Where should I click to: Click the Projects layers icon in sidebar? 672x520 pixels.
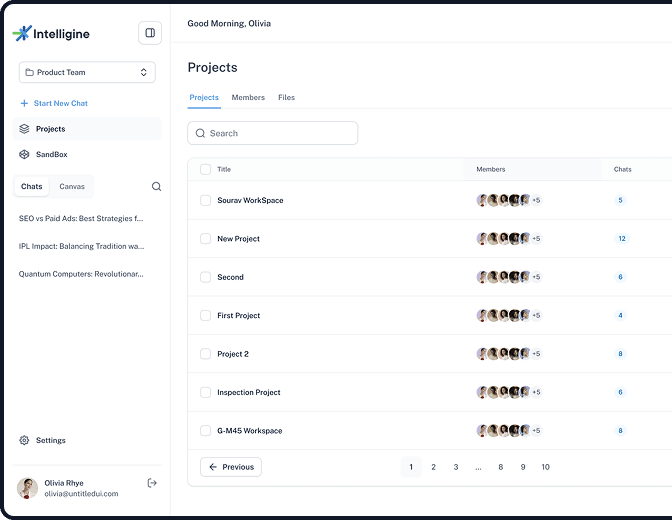point(25,129)
